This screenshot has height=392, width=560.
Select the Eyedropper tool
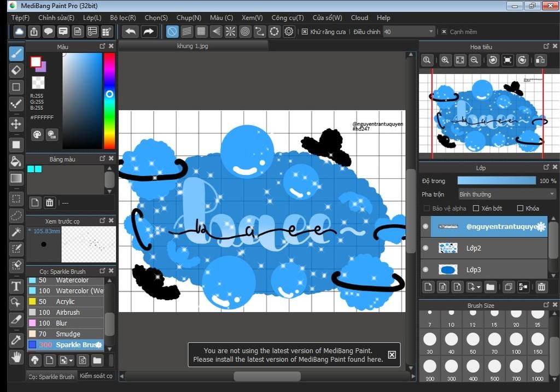(16, 339)
